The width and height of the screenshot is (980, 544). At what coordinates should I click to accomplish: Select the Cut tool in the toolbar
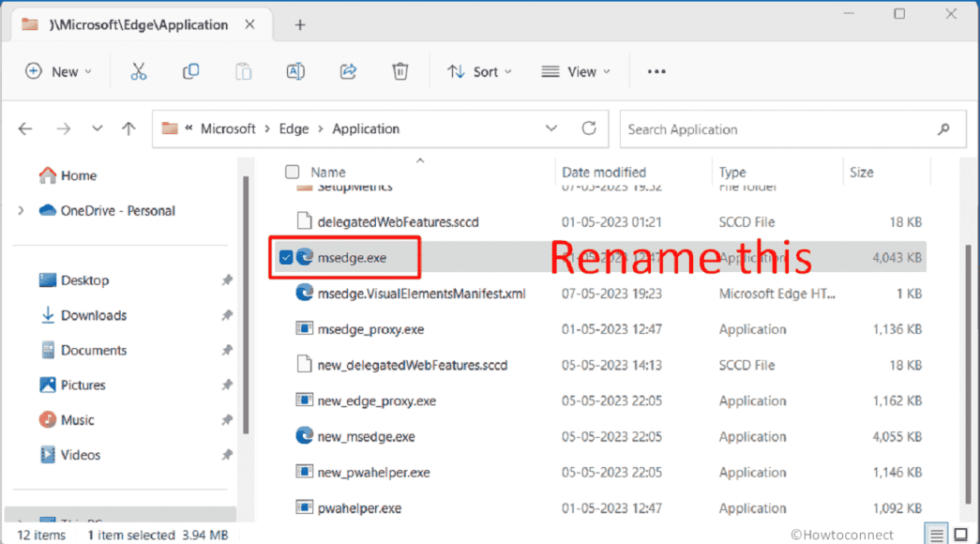(x=139, y=71)
